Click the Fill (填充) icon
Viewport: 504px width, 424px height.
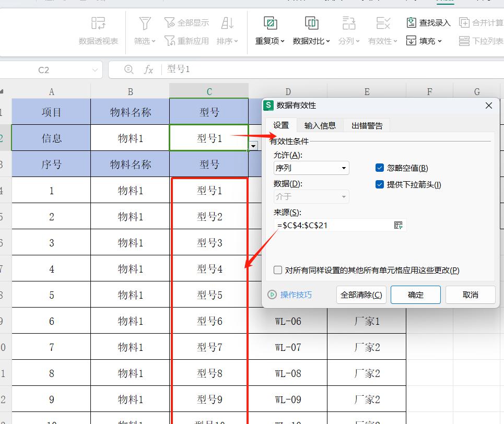pos(412,41)
